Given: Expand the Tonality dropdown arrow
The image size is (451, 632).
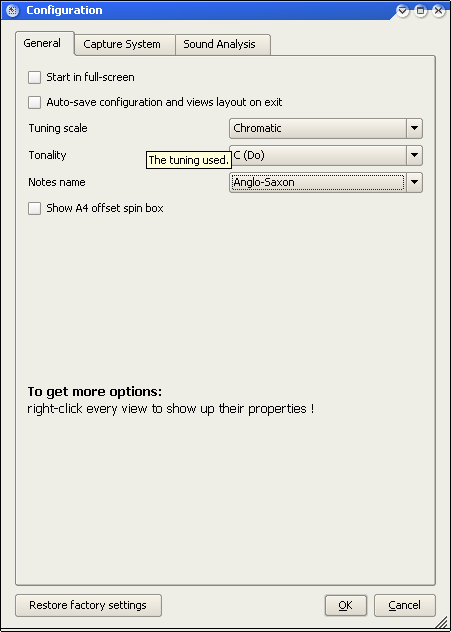Looking at the screenshot, I should (x=414, y=156).
